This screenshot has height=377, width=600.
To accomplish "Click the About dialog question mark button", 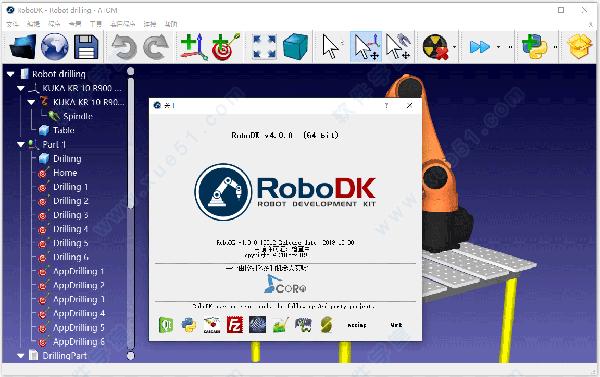I will click(x=386, y=105).
